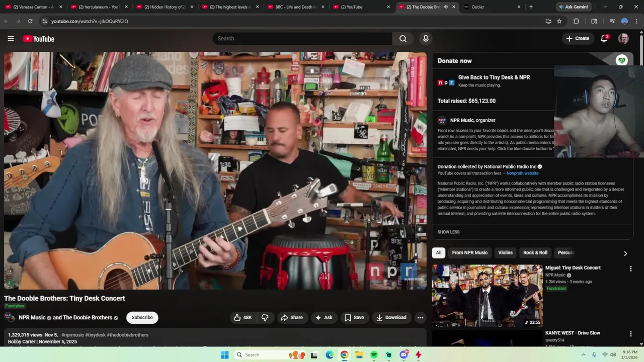This screenshot has width=644, height=362.
Task: Click the browser address bar URL
Action: point(90,21)
